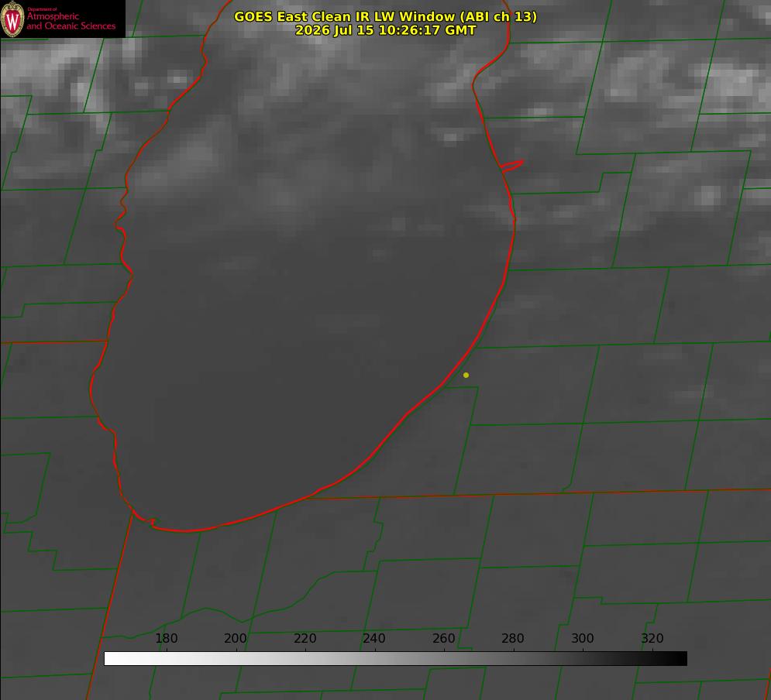Click the small "Department of" text
This screenshot has height=700, width=771.
[43, 9]
